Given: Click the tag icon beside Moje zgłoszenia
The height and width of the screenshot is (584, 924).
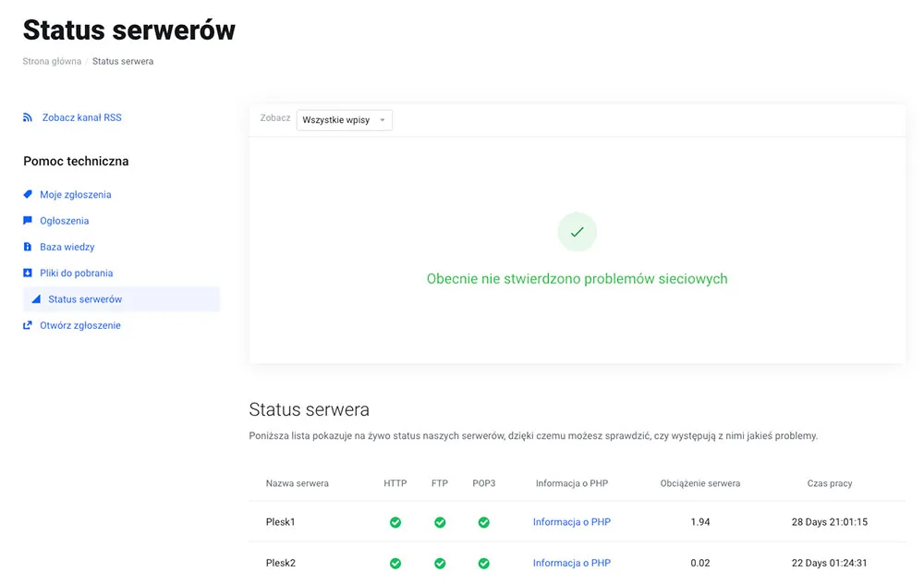Looking at the screenshot, I should 27,194.
